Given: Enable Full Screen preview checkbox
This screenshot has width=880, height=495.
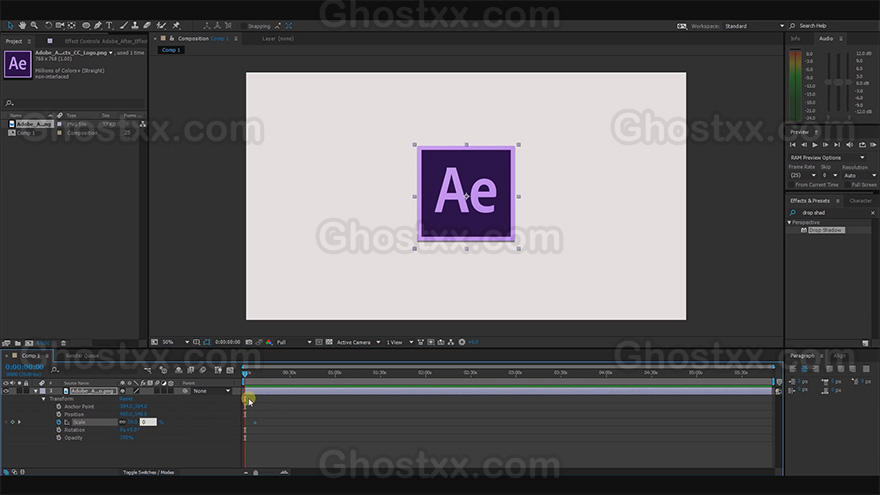Looking at the screenshot, I should [847, 185].
